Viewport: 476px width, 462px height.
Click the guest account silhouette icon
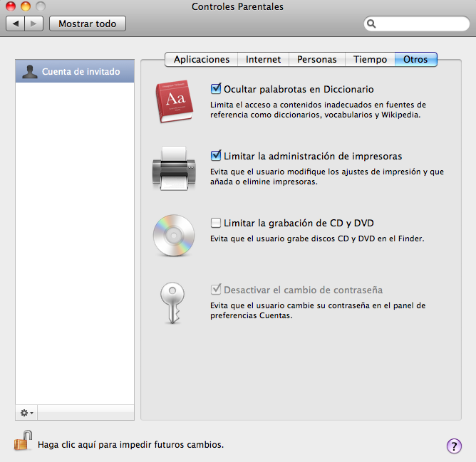(30, 72)
